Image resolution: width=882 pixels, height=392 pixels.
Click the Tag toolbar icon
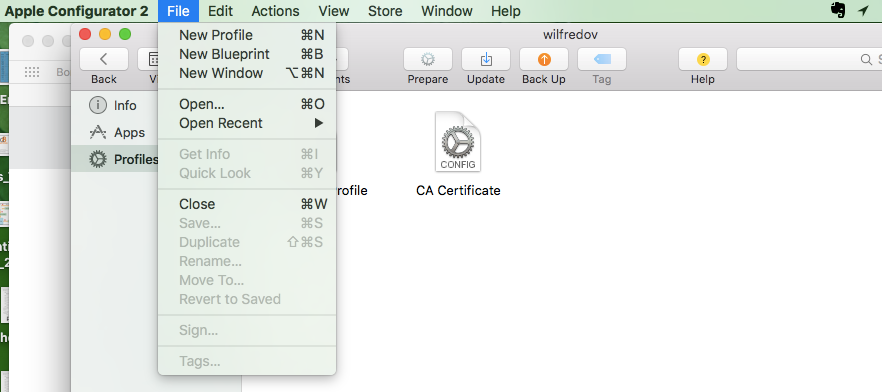click(602, 59)
